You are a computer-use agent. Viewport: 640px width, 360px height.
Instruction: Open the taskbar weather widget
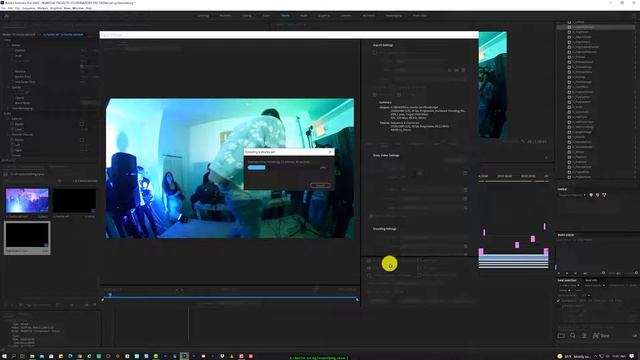coord(573,356)
